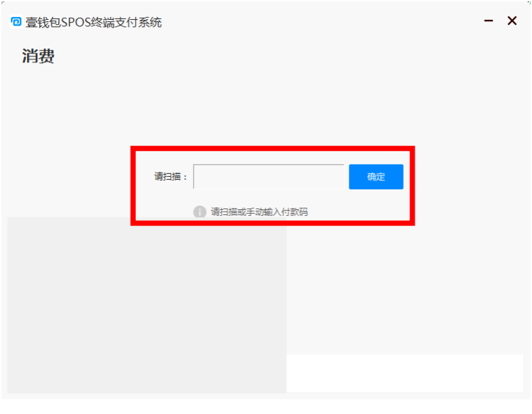Screen dimensions: 532x414
Task: Minimize the SPOS payment window
Action: click(489, 21)
